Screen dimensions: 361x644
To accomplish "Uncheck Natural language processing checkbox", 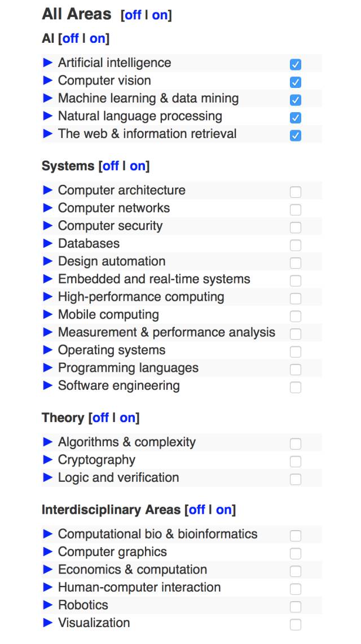I will pos(296,118).
